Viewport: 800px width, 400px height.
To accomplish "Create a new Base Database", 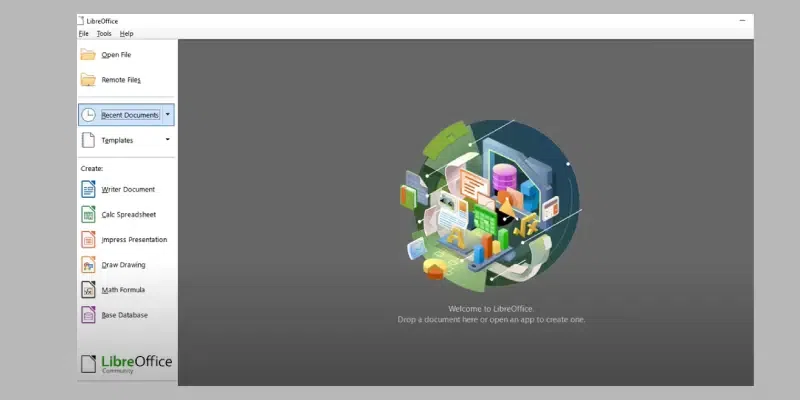I will [x=124, y=315].
